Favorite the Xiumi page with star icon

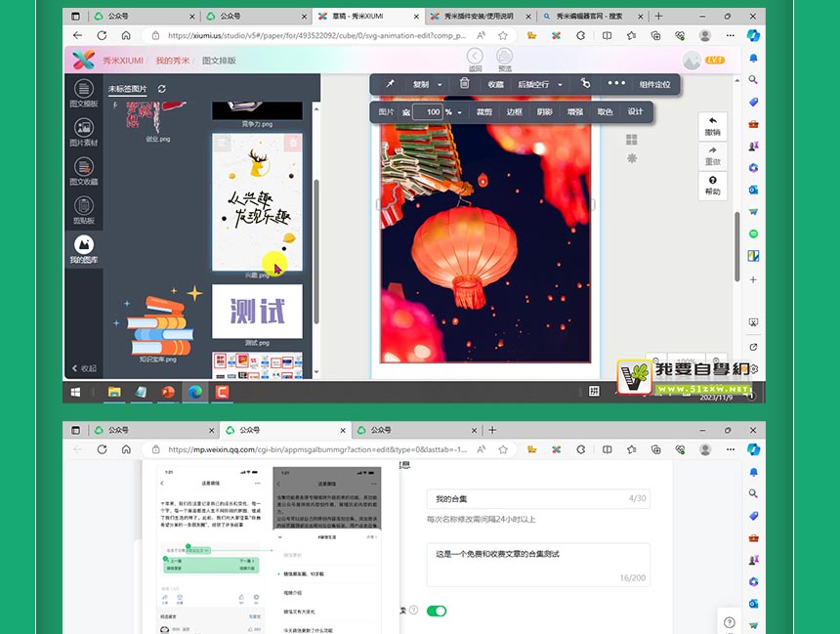pos(502,36)
